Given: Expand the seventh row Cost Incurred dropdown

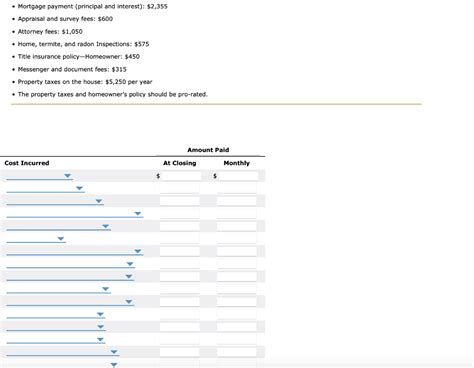Looking at the screenshot, I should pos(75,251).
